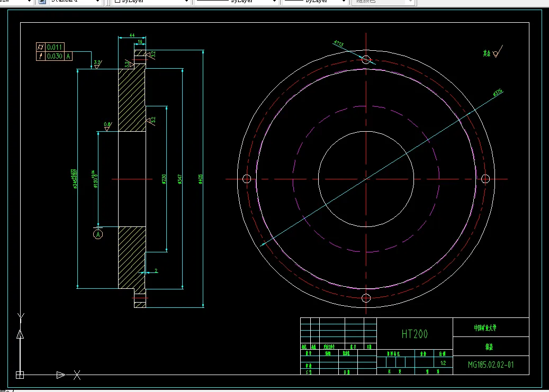Click the 中国矿业大学 title block text
The height and width of the screenshot is (392, 549).
(x=485, y=328)
